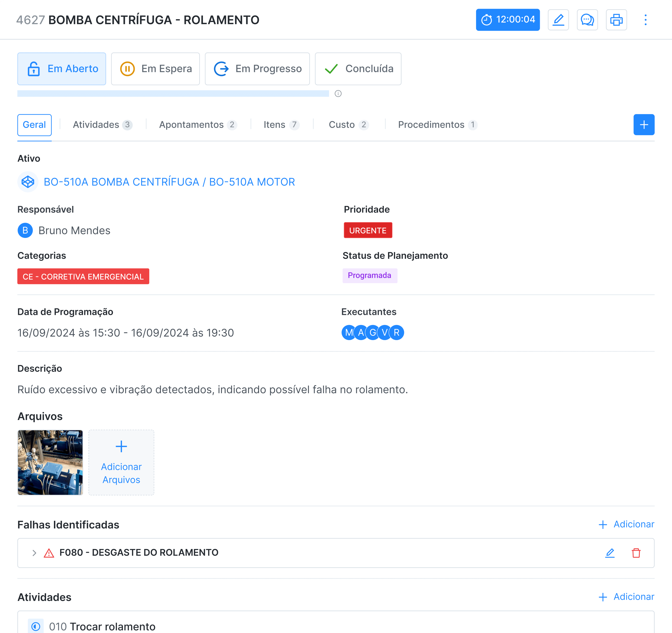Open the three-dot more options menu
672x633 pixels.
tap(645, 20)
